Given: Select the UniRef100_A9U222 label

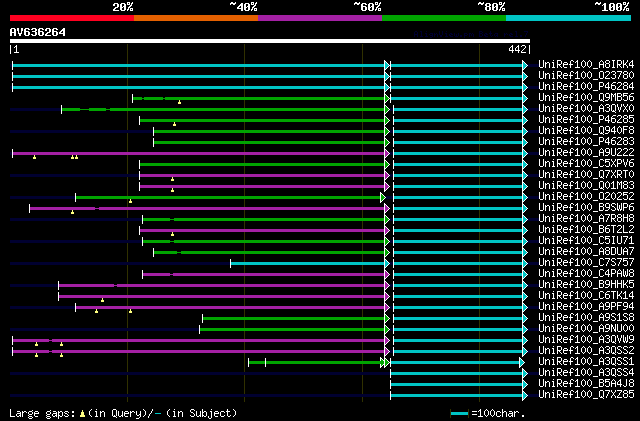Looking at the screenshot, I should (x=586, y=153).
